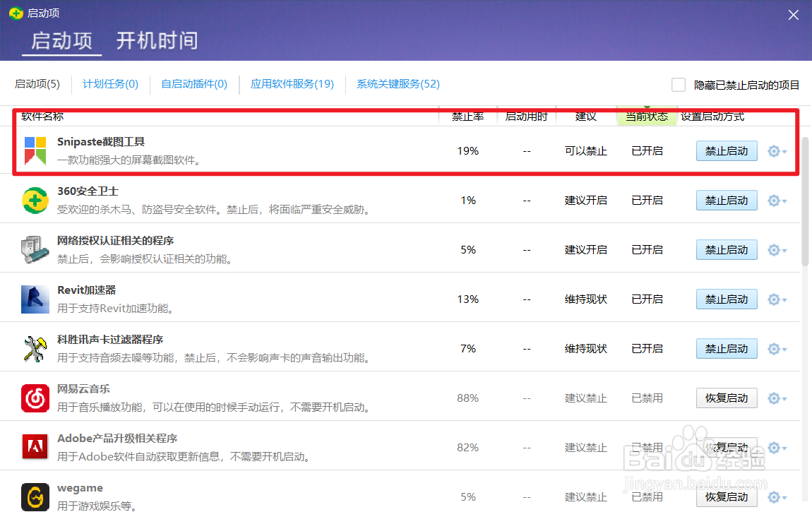
Task: Click 可以禁止 suggestion text
Action: coord(585,151)
